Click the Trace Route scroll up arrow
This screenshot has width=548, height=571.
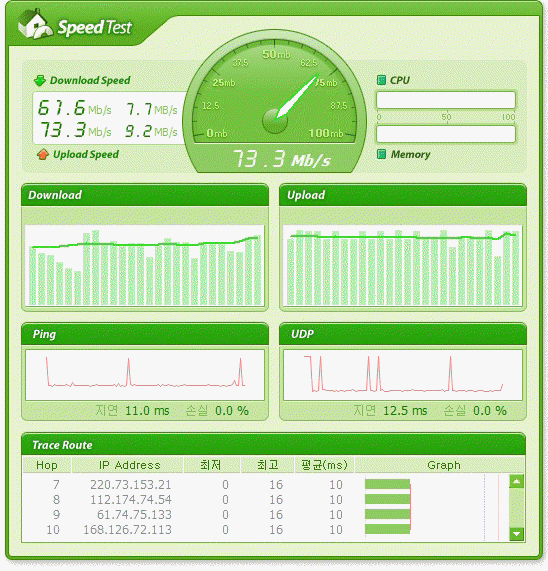[x=516, y=481]
